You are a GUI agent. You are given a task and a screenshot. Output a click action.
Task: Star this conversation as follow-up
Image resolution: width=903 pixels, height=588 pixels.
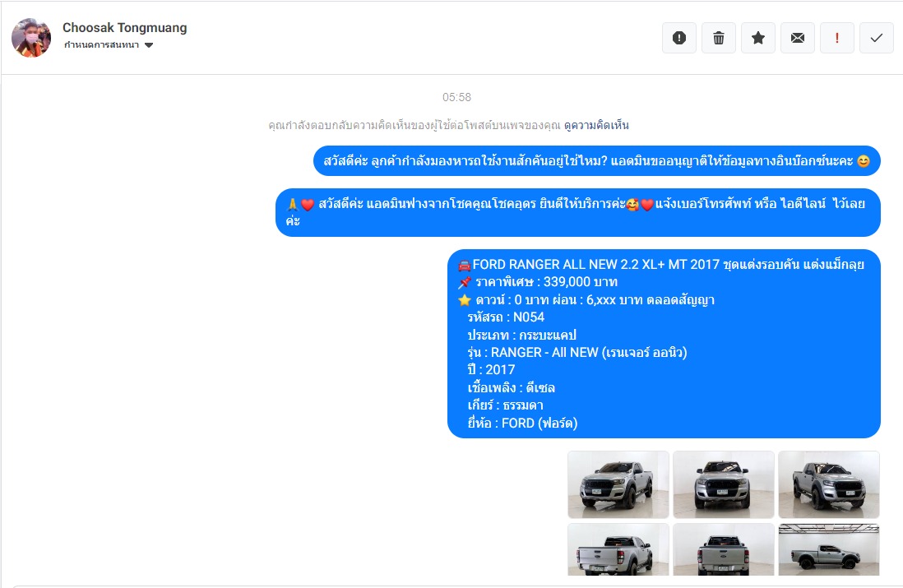758,38
